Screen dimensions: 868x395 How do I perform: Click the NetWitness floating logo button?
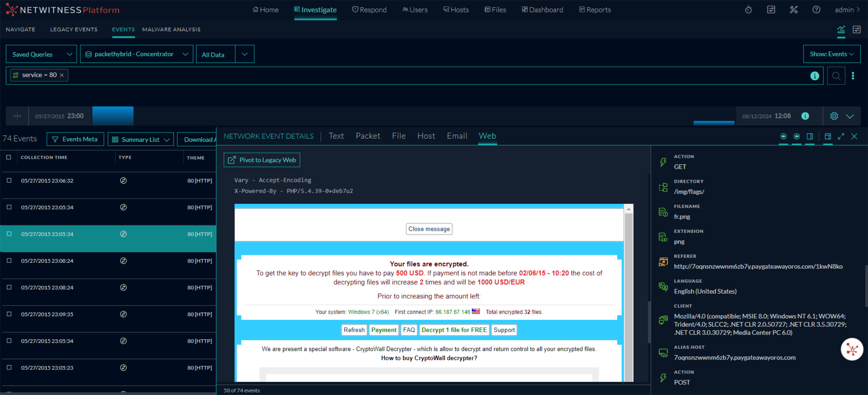[852, 350]
